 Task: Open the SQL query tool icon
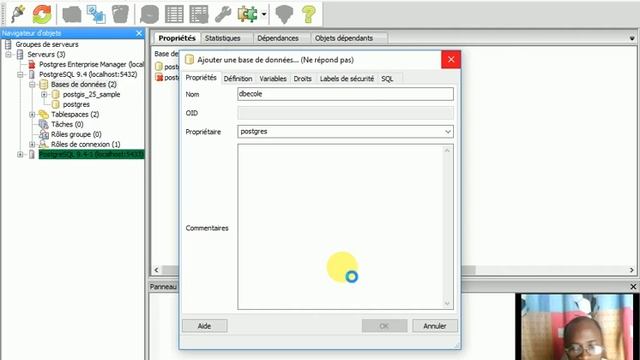(149, 14)
